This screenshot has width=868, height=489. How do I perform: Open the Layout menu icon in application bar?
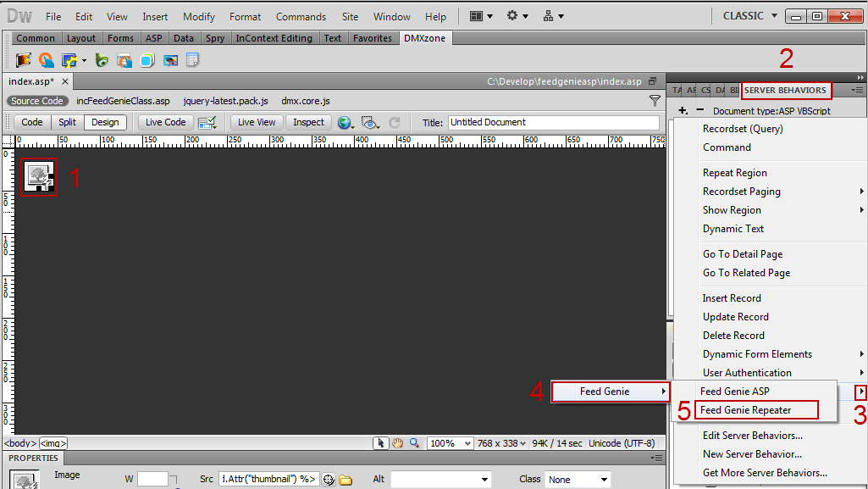[x=481, y=16]
